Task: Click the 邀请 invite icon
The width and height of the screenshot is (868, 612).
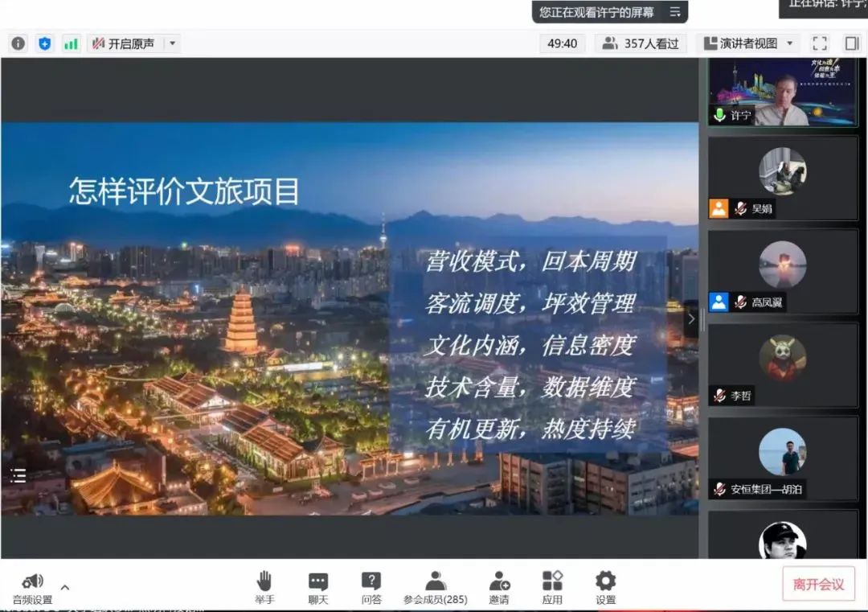Action: pyautogui.click(x=498, y=587)
